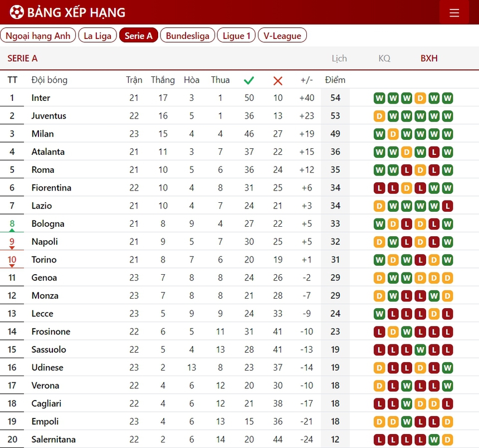Switch to the V-League tab

(282, 36)
